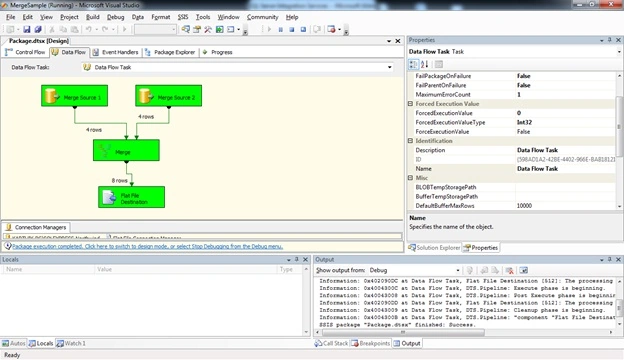624x360 pixels.
Task: Pin the Output panel with auto-hide icon
Action: [x=609, y=259]
